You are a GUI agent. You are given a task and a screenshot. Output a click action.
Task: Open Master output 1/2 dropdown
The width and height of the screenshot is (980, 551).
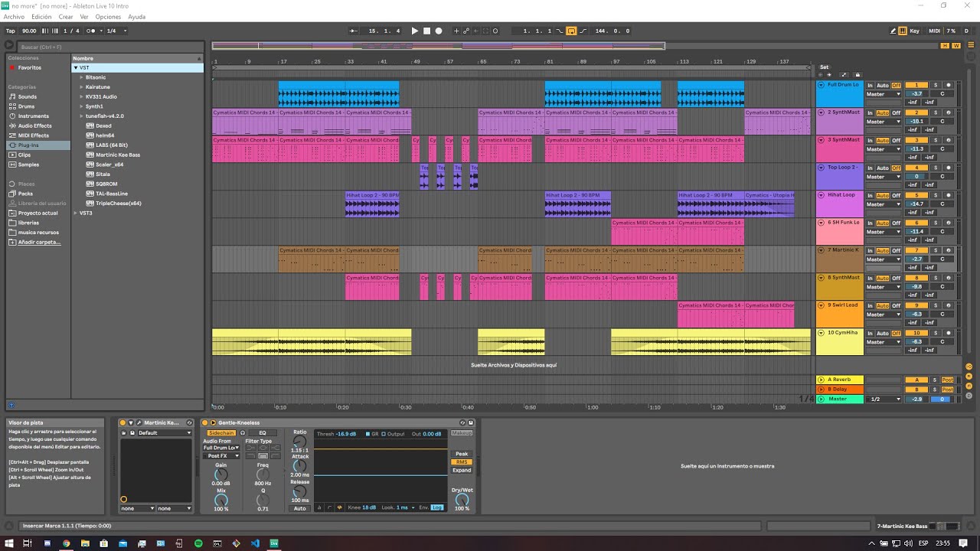pos(884,399)
